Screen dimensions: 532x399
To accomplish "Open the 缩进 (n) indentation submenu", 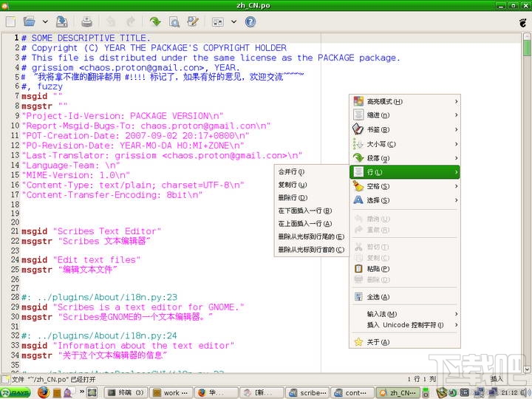I will [405, 115].
